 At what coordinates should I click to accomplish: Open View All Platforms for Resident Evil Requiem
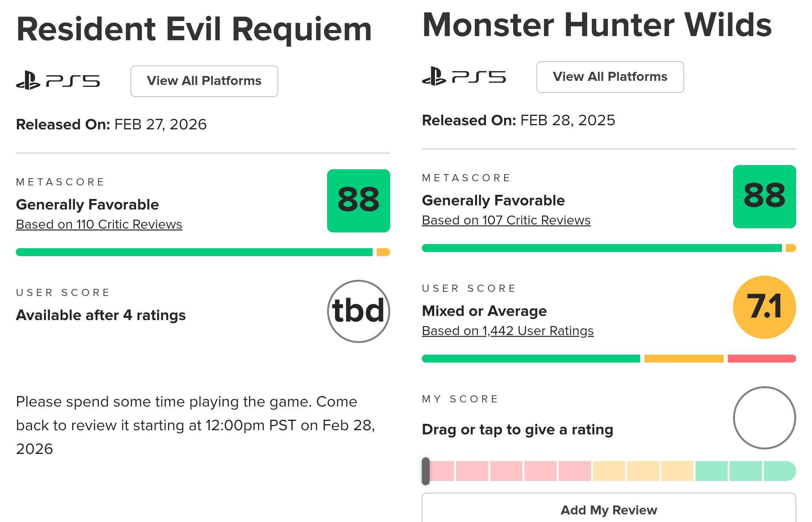coord(204,81)
